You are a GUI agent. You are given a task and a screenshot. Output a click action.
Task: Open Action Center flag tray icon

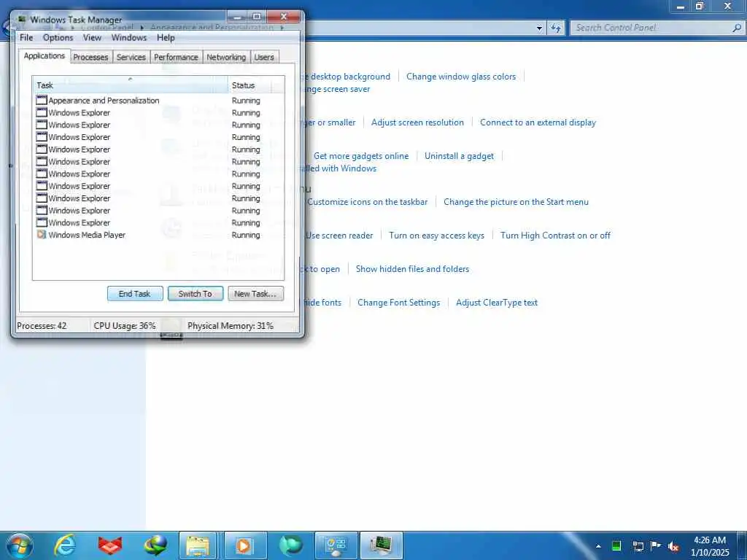click(656, 545)
